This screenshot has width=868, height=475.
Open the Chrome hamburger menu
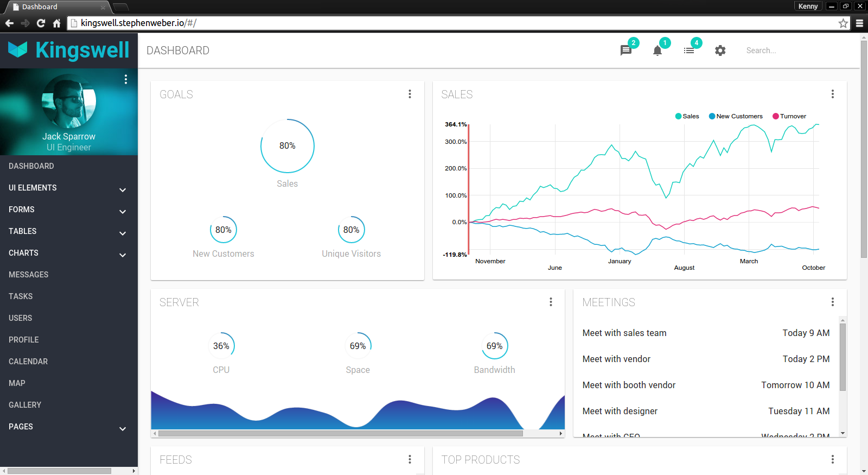(x=860, y=23)
